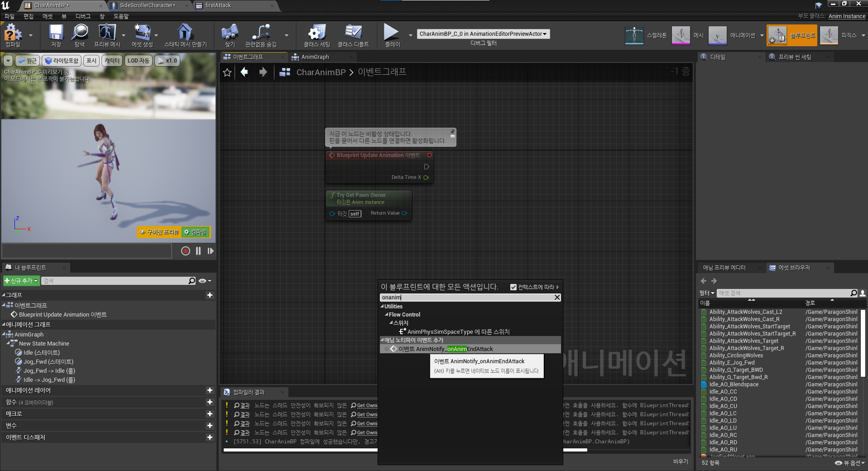
Task: Select AnimNotify_onAnimEndAttack event entry
Action: (x=470, y=349)
